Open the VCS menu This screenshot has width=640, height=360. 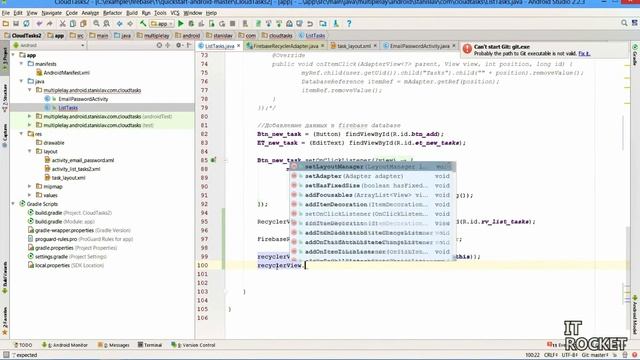click(175, 13)
